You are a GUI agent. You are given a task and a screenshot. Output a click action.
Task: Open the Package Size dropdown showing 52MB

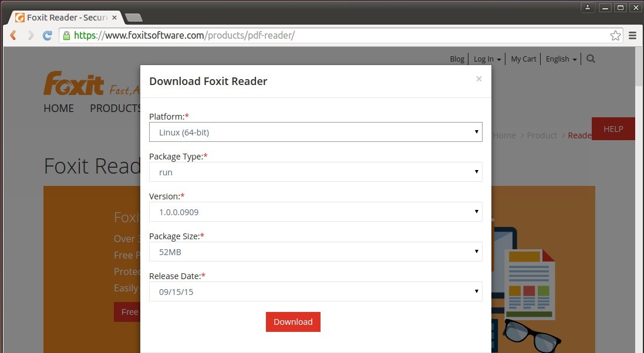point(315,252)
